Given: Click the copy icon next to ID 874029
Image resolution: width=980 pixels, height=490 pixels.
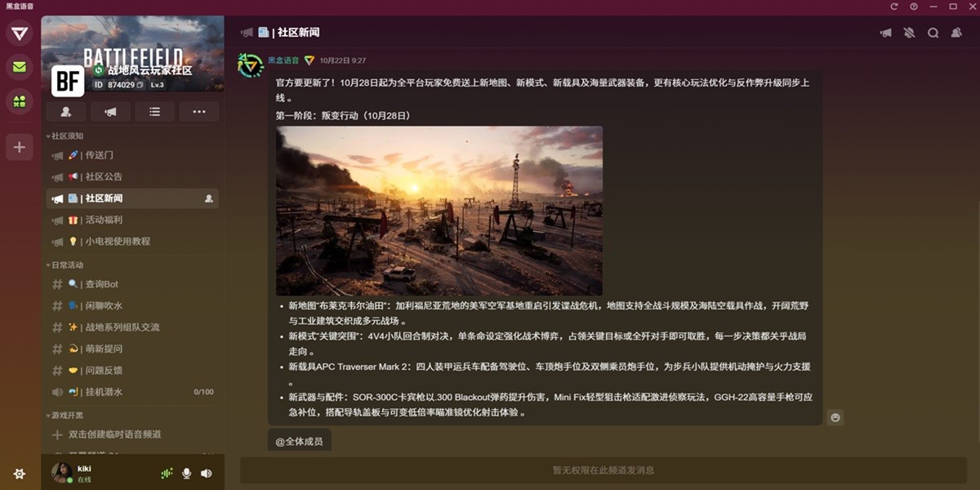Looking at the screenshot, I should coord(139,86).
